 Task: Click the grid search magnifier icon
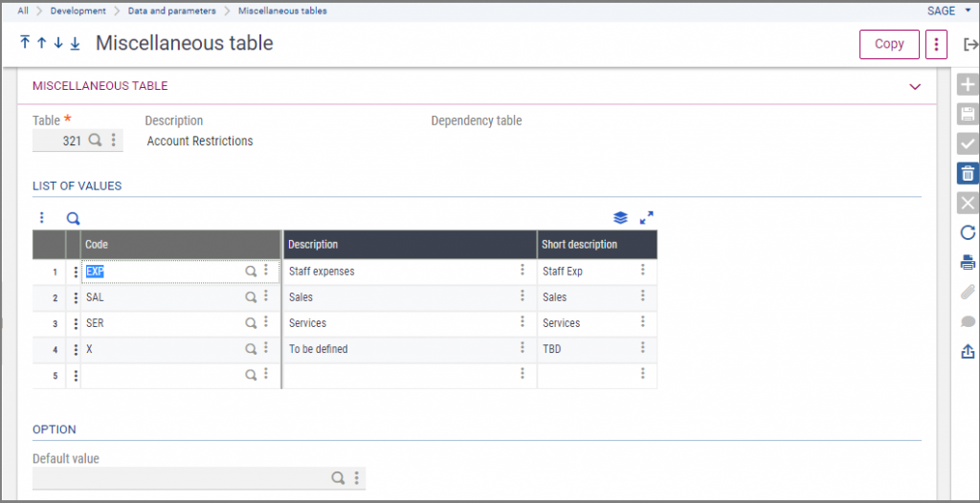73,218
